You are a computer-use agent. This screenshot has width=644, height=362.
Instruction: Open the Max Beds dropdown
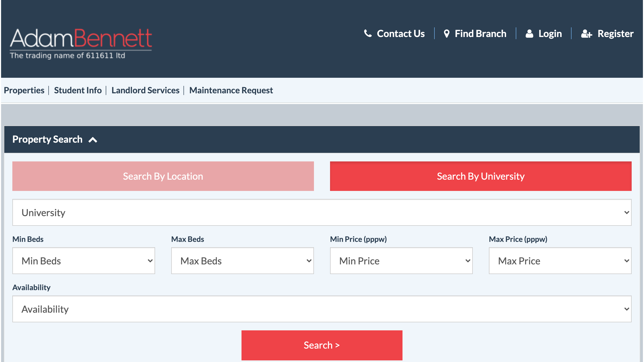click(243, 261)
